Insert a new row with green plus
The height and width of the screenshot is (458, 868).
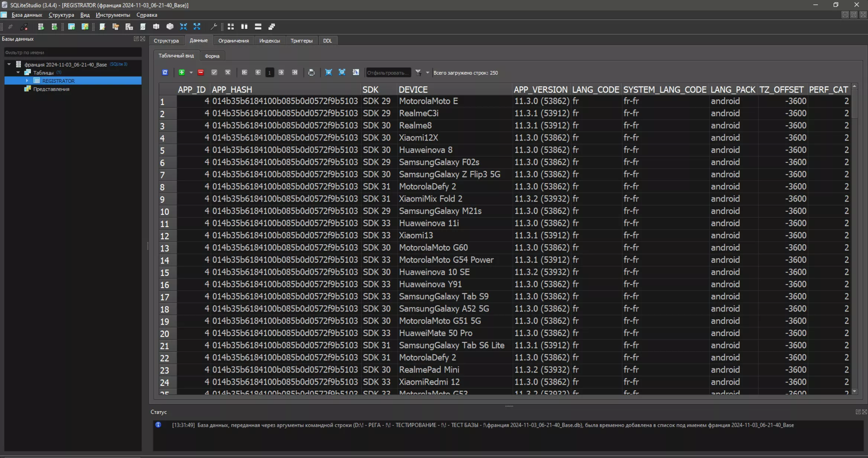coord(182,72)
